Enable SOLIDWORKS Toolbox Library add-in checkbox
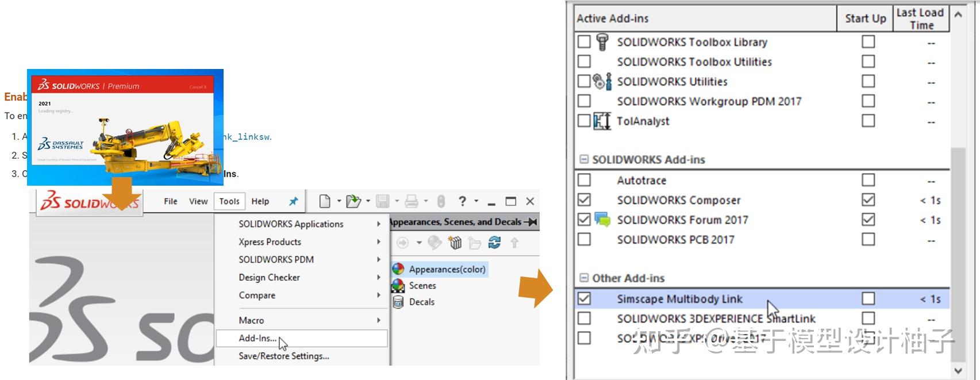980x380 pixels. tap(584, 41)
